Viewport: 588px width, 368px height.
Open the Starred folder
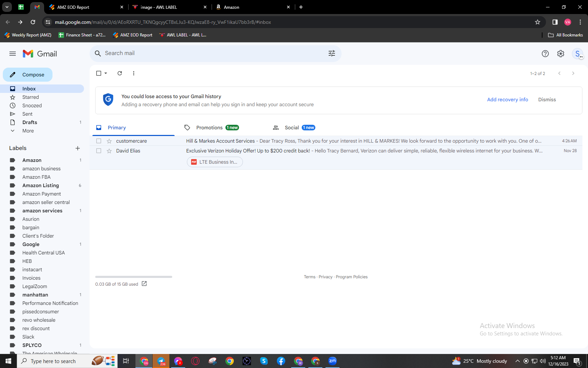[x=42, y=97]
